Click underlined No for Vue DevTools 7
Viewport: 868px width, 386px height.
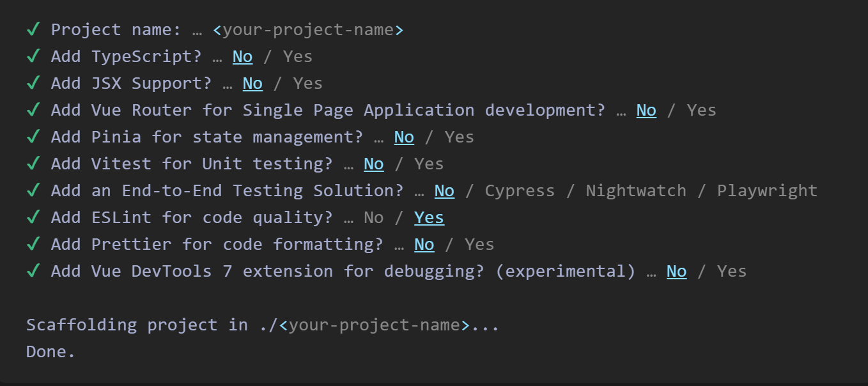676,272
